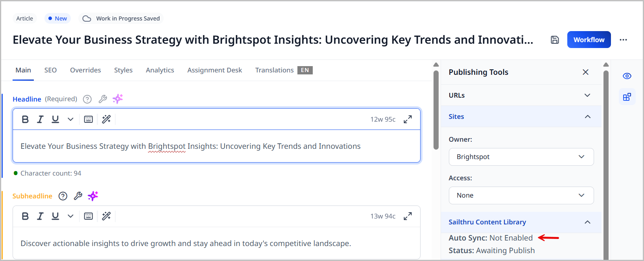
Task: Open the Headline help question-mark icon
Action: click(87, 99)
